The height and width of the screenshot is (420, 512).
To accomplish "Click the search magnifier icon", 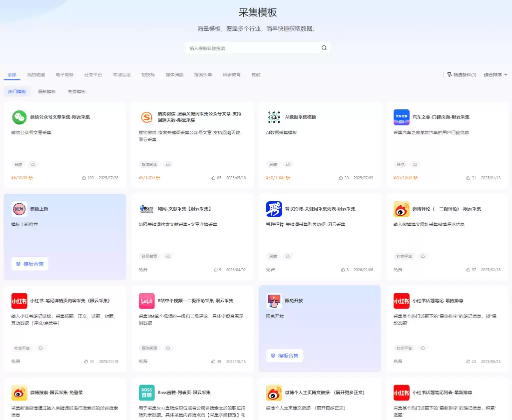I will coord(324,47).
